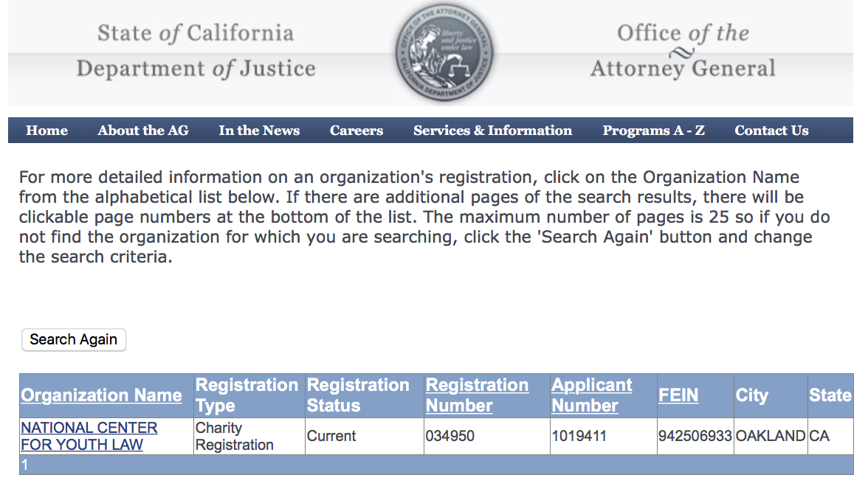Click page number 1 in pager

24,465
